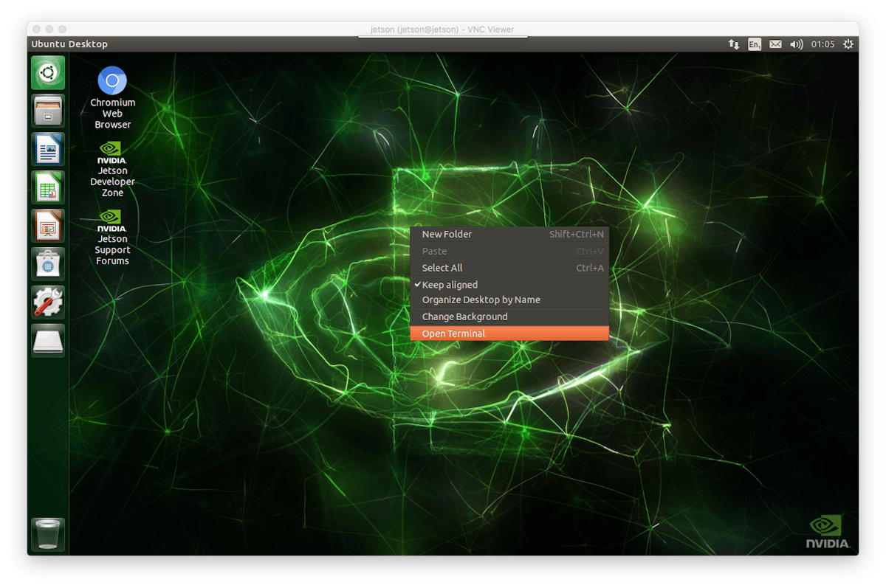Select Change Background from the context menu
This screenshot has height=588, width=886.
click(x=464, y=316)
